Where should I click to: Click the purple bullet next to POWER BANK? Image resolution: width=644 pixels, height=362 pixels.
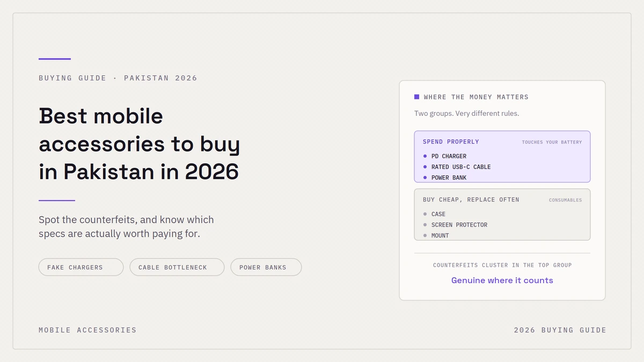[425, 178]
